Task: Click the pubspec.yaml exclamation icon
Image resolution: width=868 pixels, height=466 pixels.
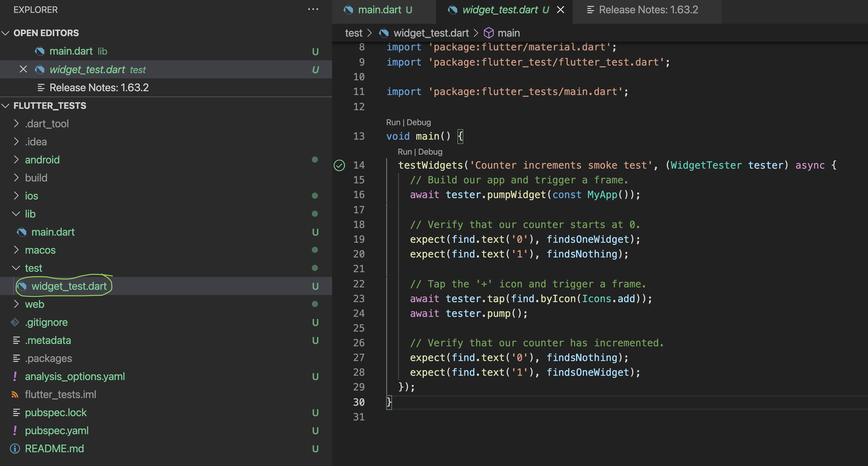Action: 15,430
